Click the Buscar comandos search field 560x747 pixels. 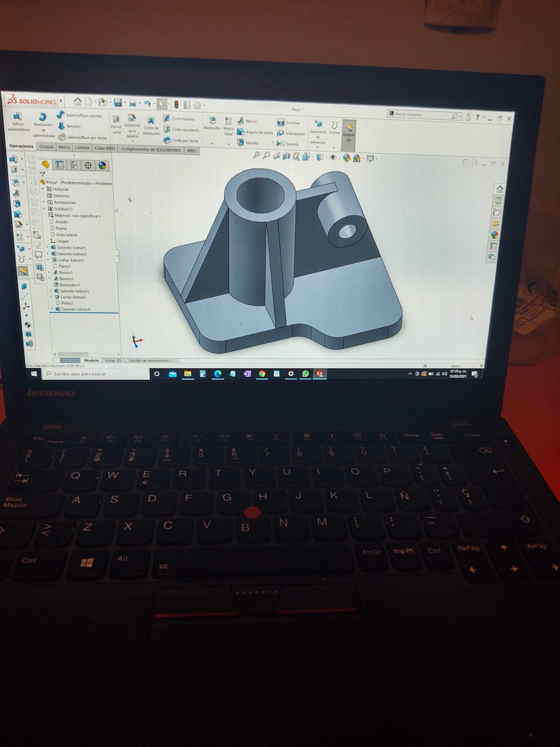pos(424,114)
